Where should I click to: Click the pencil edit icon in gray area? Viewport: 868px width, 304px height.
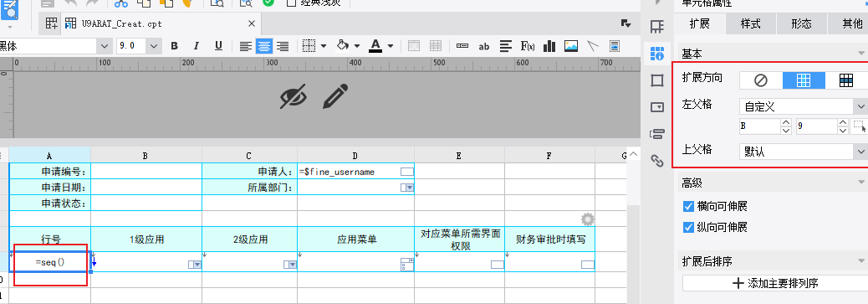(x=335, y=96)
